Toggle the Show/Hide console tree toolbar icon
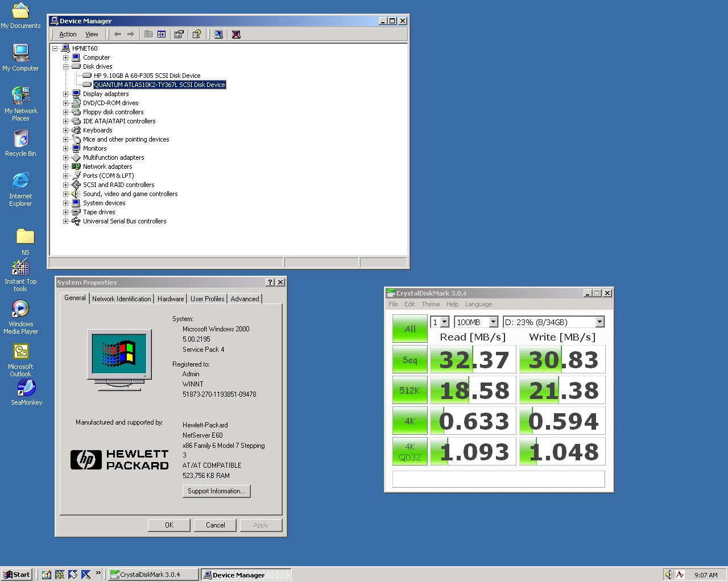 pos(162,34)
